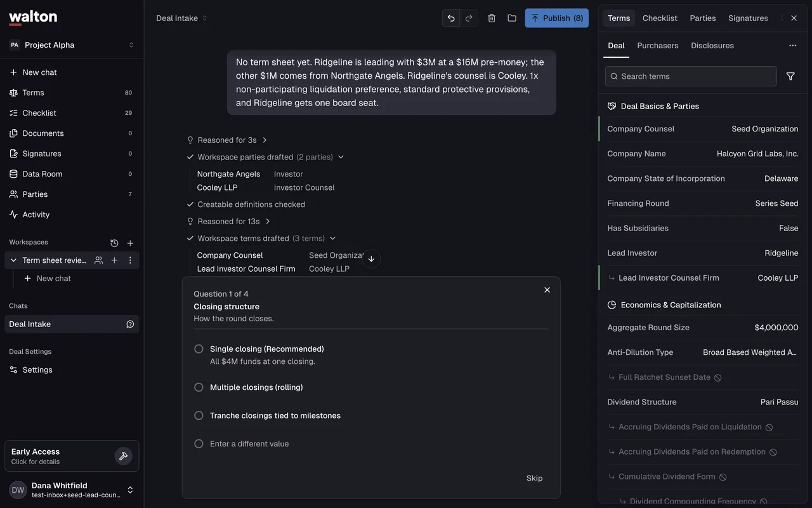Click the Publish (8) button
The width and height of the screenshot is (812, 508).
(556, 18)
